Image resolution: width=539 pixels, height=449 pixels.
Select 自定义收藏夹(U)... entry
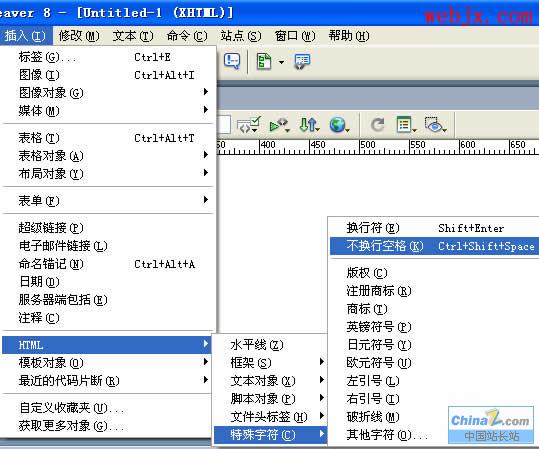(108, 408)
